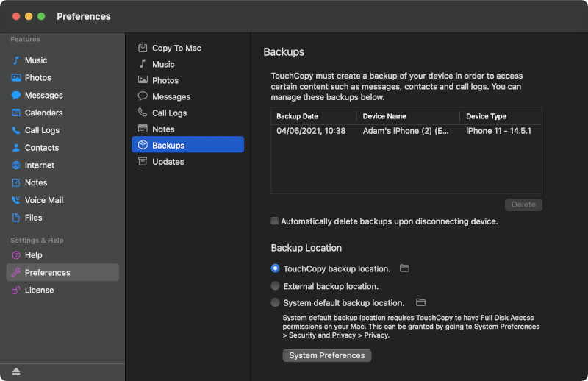Select Music preferences pane
This screenshot has width=588, height=381.
pyautogui.click(x=188, y=64)
